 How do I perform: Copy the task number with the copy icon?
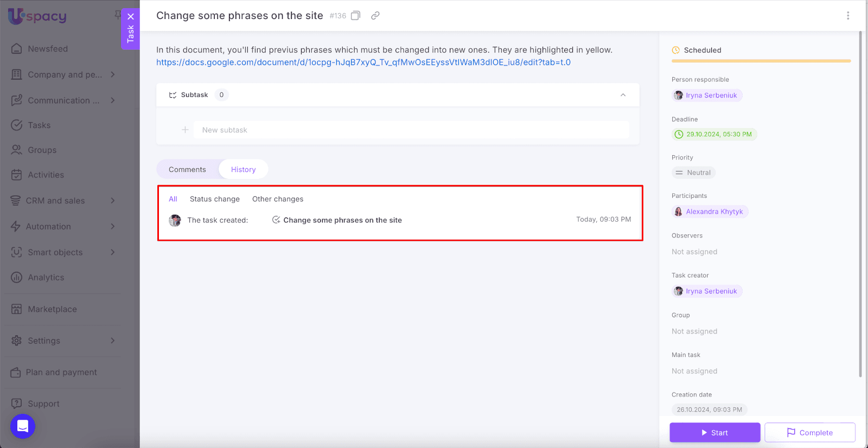(x=355, y=16)
